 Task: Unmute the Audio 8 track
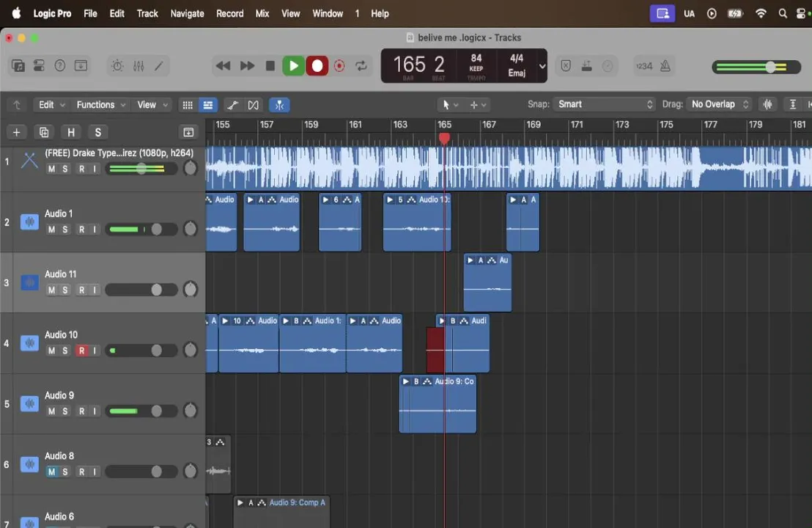(51, 472)
